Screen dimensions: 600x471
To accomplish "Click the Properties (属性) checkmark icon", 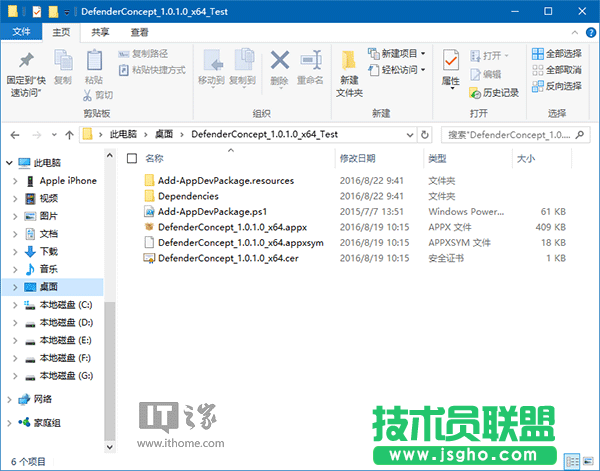I will tap(451, 60).
